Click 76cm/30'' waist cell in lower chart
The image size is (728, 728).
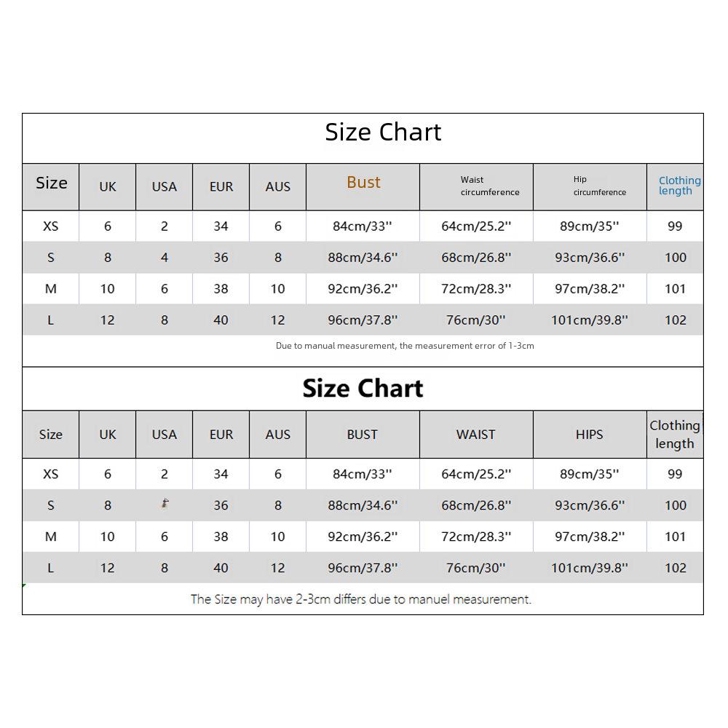pos(475,568)
